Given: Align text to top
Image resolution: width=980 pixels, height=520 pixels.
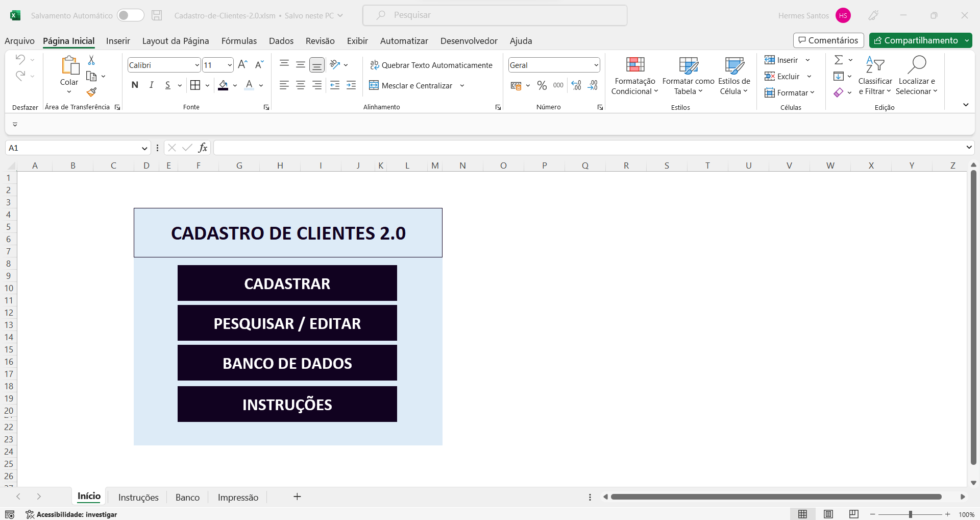Looking at the screenshot, I should 284,64.
